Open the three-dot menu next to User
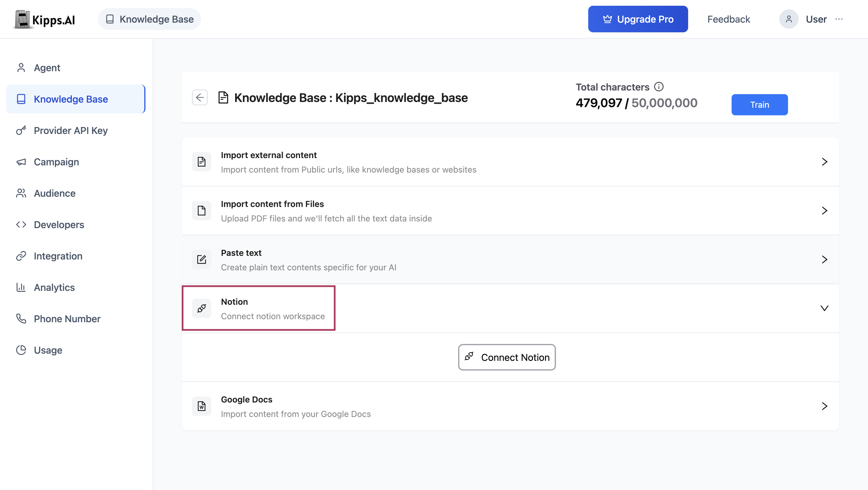The image size is (868, 490). tap(839, 19)
